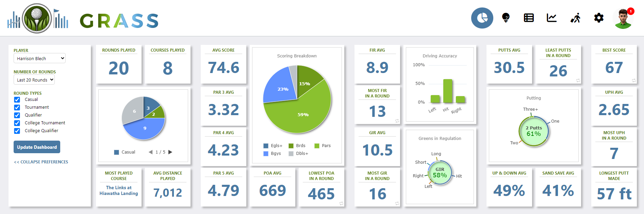The height and width of the screenshot is (214, 644).
Task: Open the settings gear icon
Action: (x=599, y=18)
